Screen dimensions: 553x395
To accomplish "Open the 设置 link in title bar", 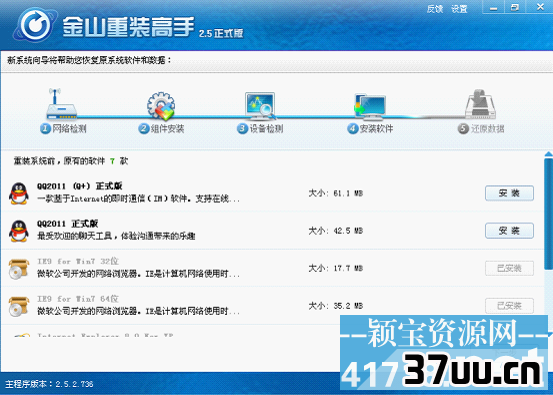I will (459, 9).
